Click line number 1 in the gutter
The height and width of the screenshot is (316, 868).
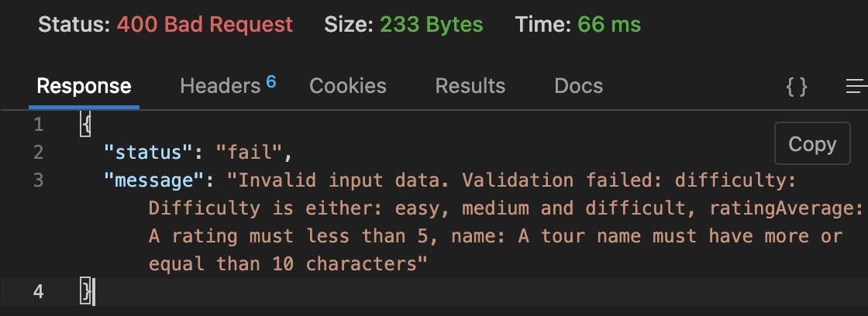[x=39, y=125]
